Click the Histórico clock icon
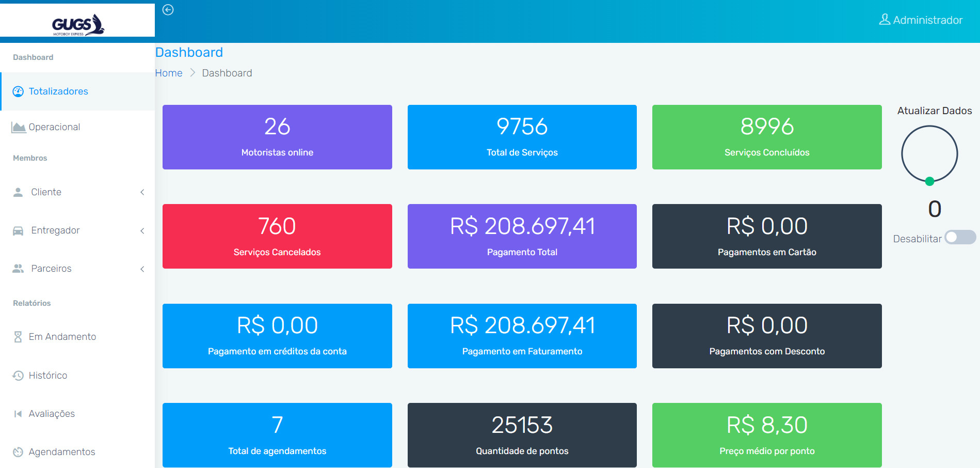 [x=18, y=376]
